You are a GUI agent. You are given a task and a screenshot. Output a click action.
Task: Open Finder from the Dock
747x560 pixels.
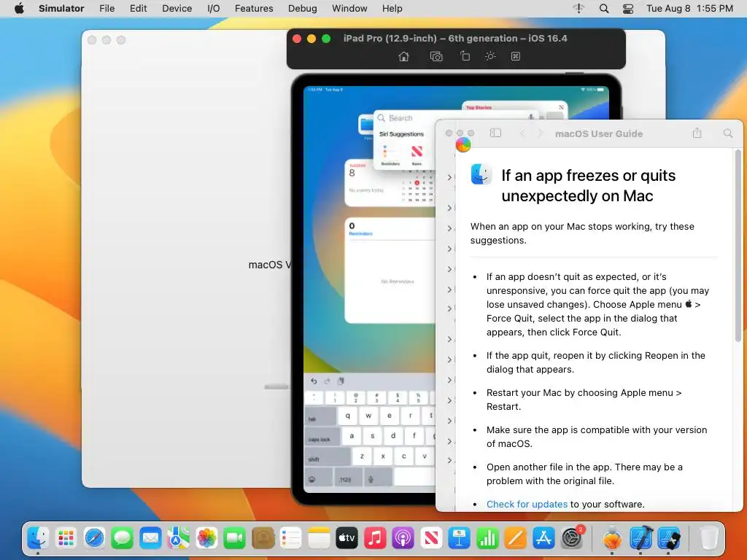[38, 539]
